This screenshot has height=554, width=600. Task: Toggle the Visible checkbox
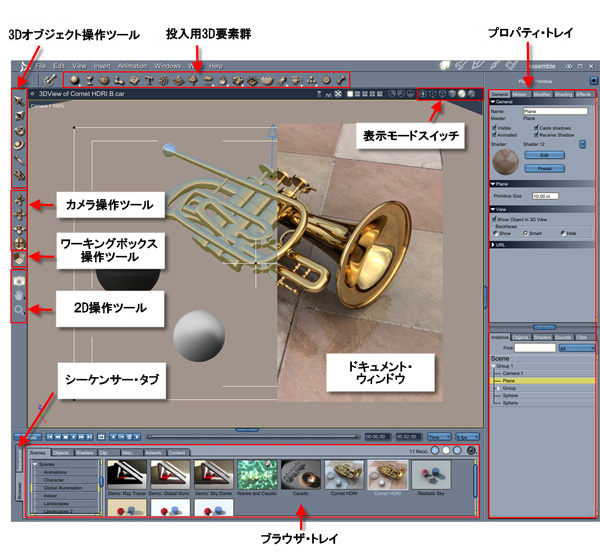(494, 127)
